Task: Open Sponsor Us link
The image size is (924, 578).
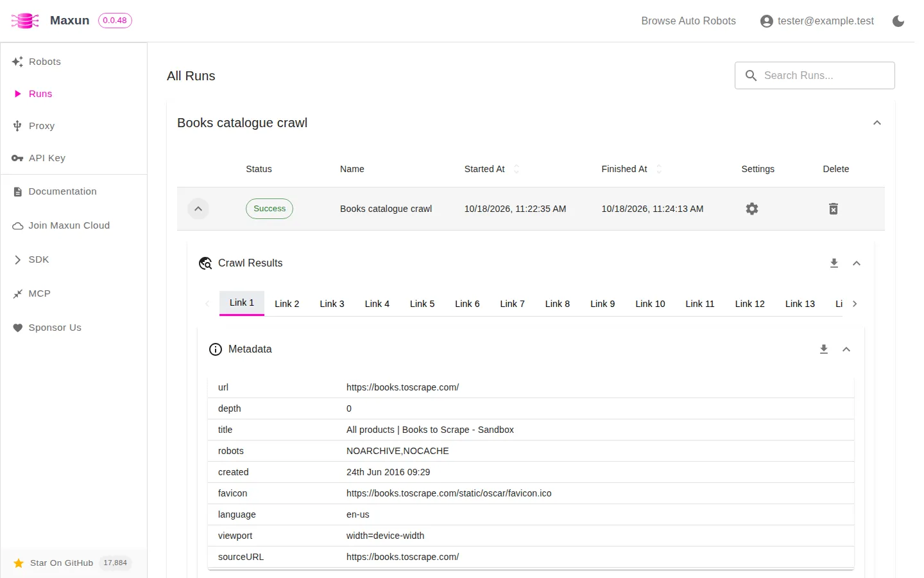Action: tap(74, 328)
